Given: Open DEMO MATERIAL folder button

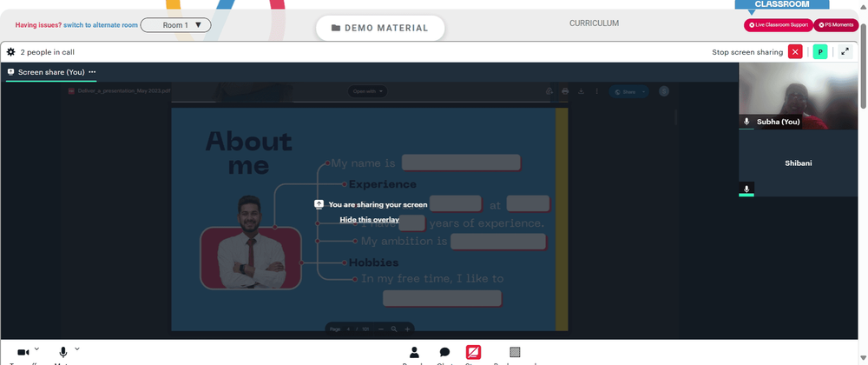Looking at the screenshot, I should (x=380, y=28).
